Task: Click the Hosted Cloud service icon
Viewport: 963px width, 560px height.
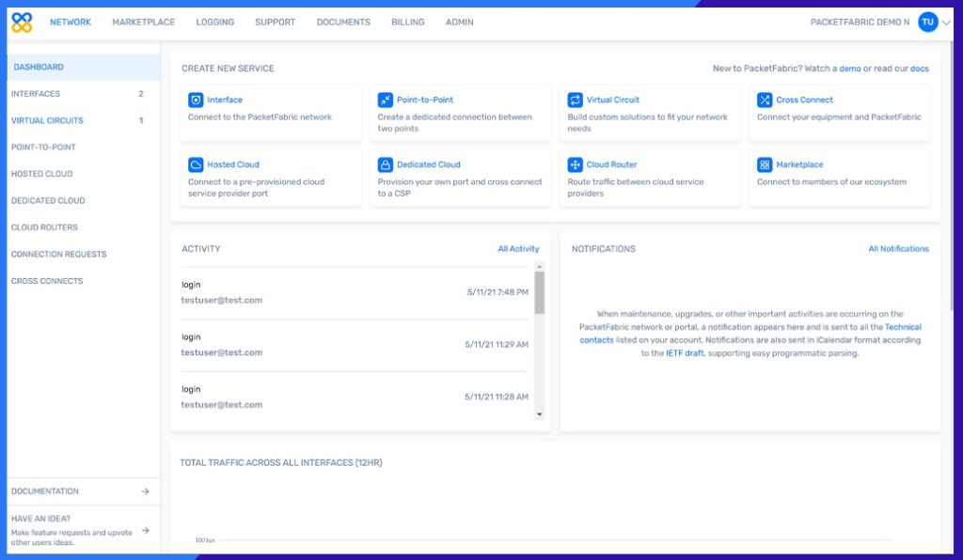Action: (x=196, y=164)
